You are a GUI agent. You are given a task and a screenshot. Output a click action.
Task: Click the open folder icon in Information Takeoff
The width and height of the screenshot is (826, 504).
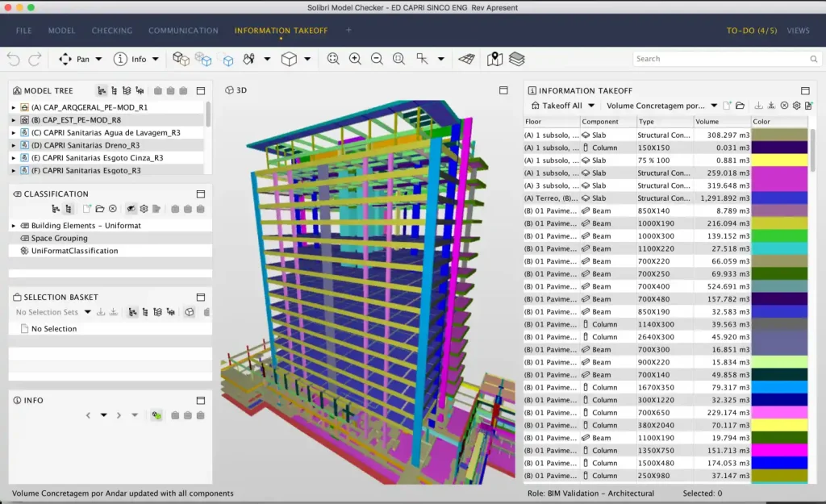740,106
